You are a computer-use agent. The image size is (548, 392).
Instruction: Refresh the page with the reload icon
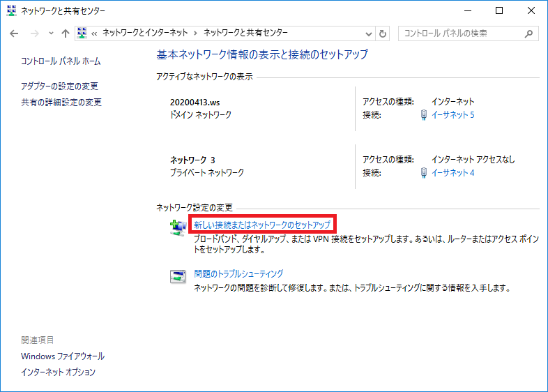tap(383, 33)
